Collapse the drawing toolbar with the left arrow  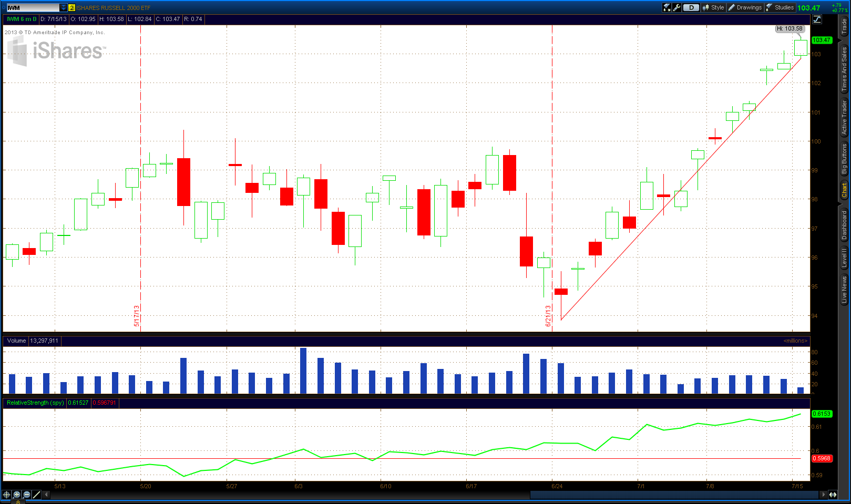coord(46,494)
